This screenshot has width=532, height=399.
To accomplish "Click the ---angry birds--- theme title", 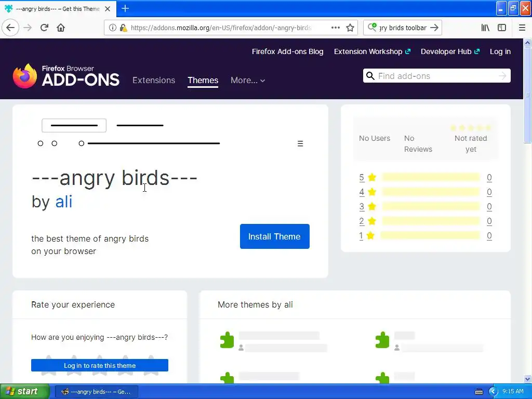I will 114,178.
